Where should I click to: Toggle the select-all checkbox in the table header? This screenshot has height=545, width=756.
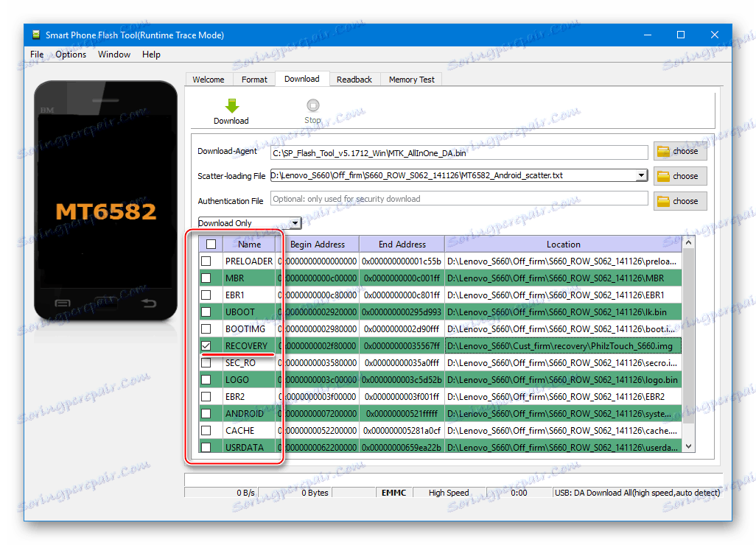point(210,244)
